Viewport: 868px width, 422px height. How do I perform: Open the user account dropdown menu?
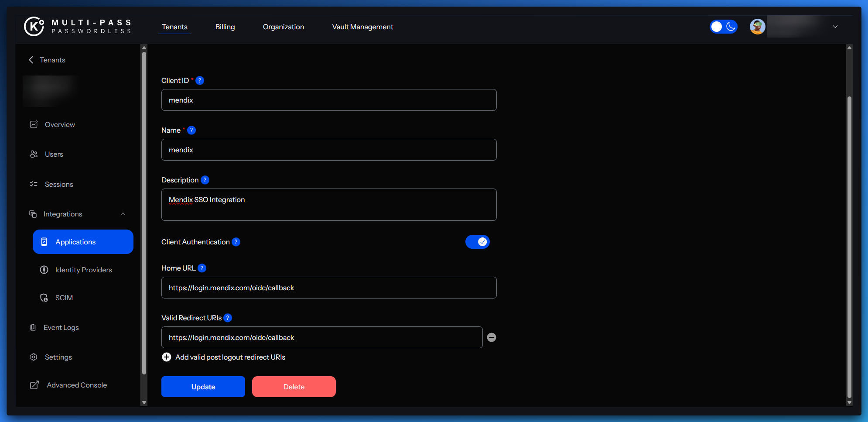point(835,27)
